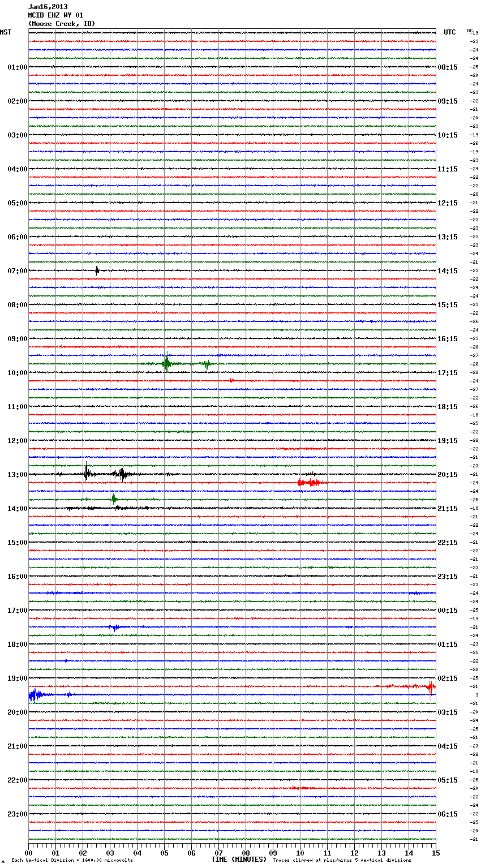481x868 pixels.
Task: Click minute tick label 05 on the axis
Action: point(165,853)
